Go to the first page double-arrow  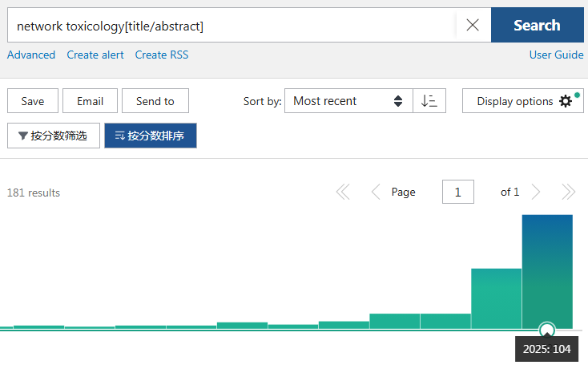pyautogui.click(x=343, y=192)
